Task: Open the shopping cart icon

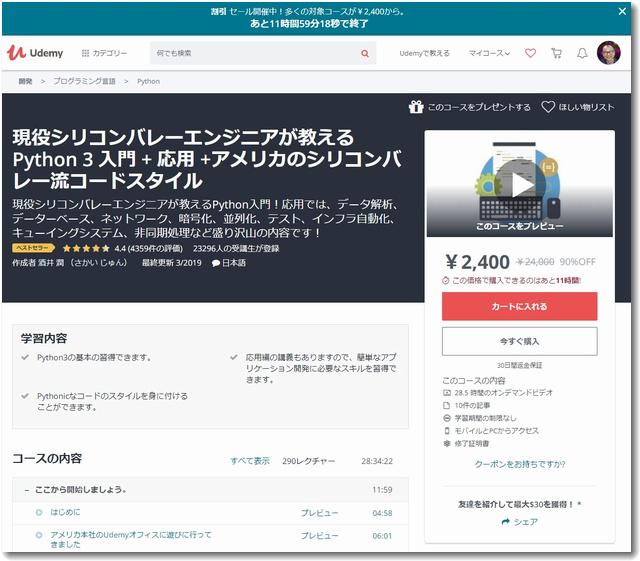Action: point(556,53)
